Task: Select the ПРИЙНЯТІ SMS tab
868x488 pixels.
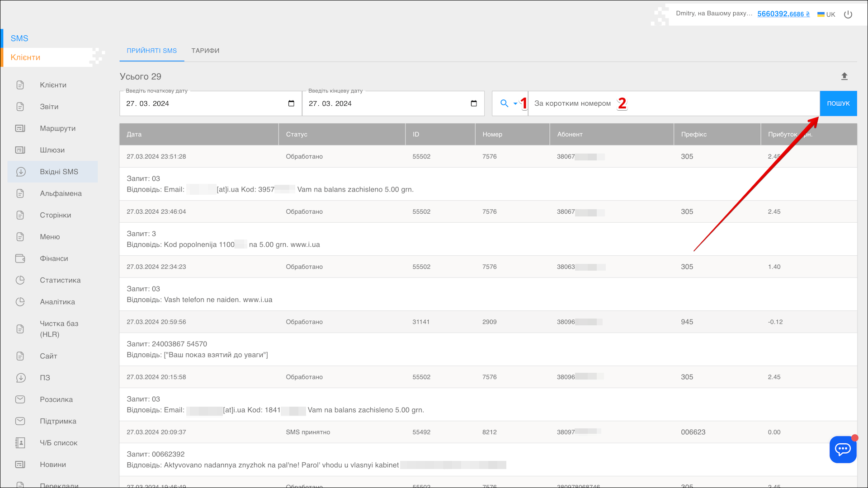Action: [151, 51]
